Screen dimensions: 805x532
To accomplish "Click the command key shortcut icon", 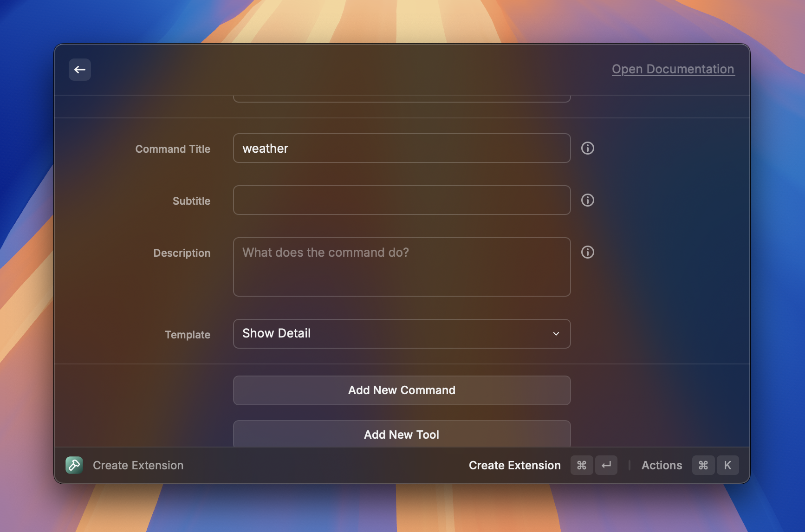I will click(x=582, y=465).
